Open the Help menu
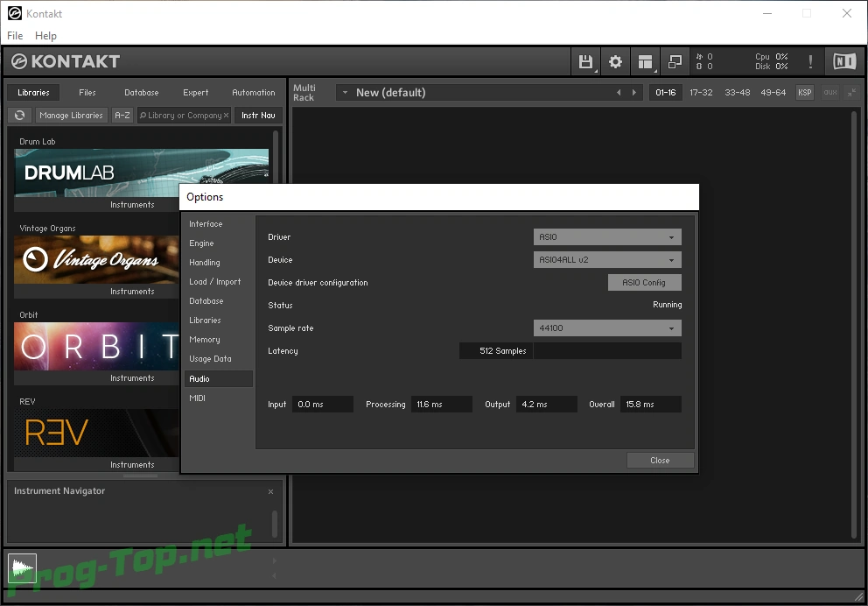 [45, 35]
